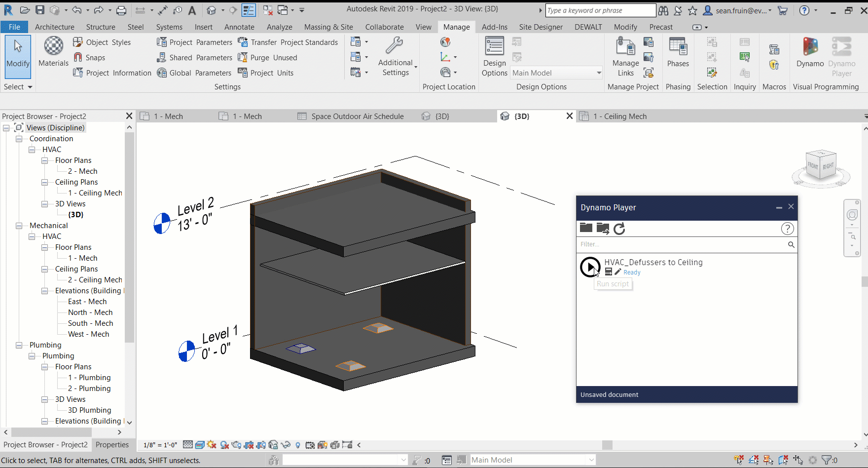This screenshot has height=468, width=868.
Task: Open the Materials browser
Action: [x=53, y=52]
